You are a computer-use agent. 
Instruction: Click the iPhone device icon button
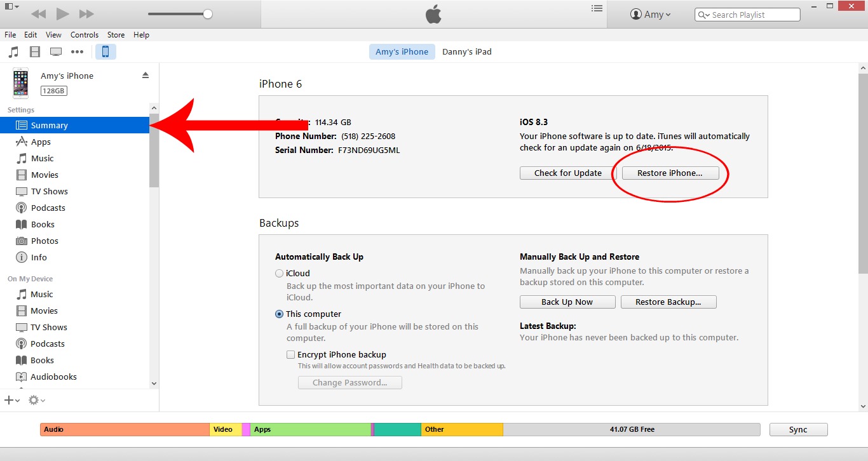pos(105,52)
